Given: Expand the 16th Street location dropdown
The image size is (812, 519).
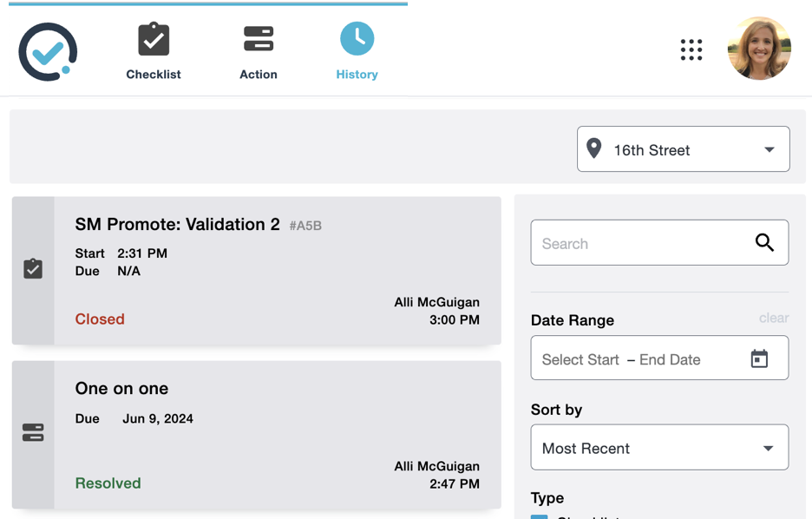Looking at the screenshot, I should point(683,149).
